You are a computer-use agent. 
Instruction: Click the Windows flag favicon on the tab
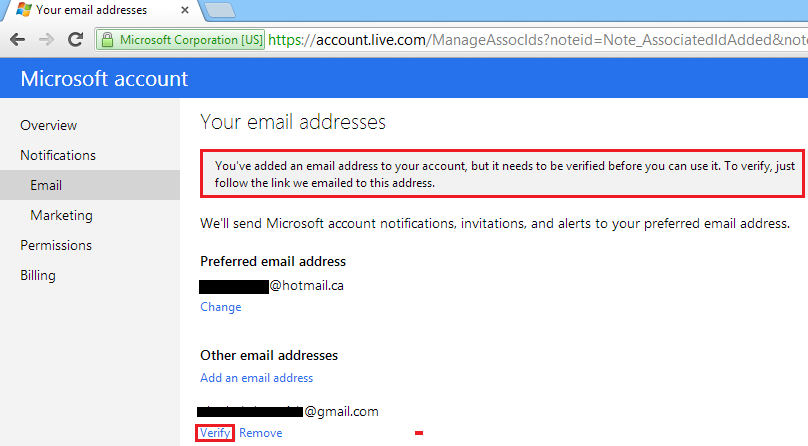[x=23, y=9]
